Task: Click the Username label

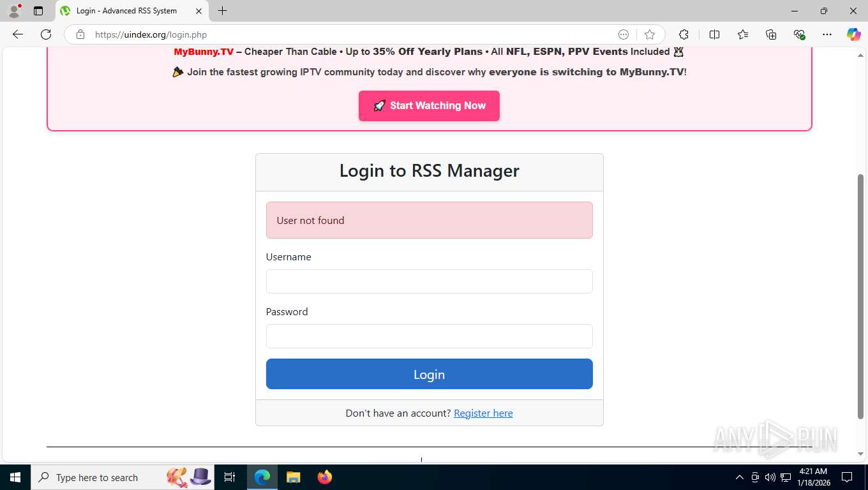Action: (288, 256)
